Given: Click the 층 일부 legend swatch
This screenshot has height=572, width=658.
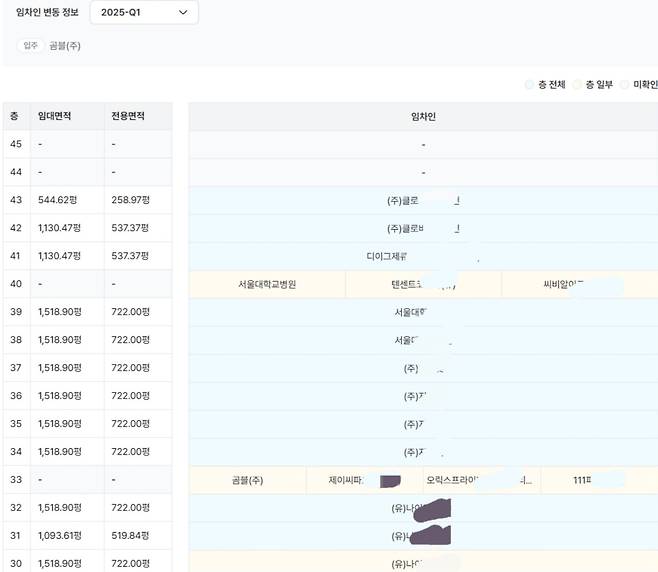Looking at the screenshot, I should point(577,85).
